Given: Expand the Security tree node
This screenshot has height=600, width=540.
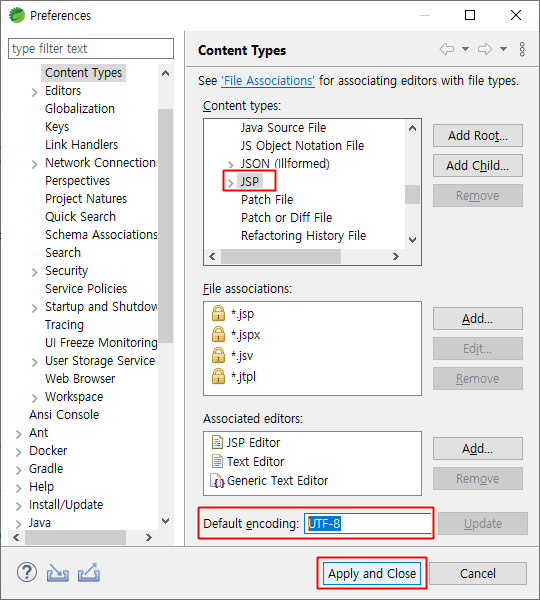Looking at the screenshot, I should click(34, 272).
